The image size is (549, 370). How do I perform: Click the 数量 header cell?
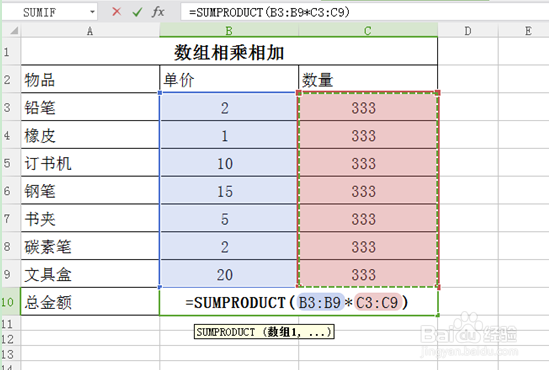coord(368,79)
